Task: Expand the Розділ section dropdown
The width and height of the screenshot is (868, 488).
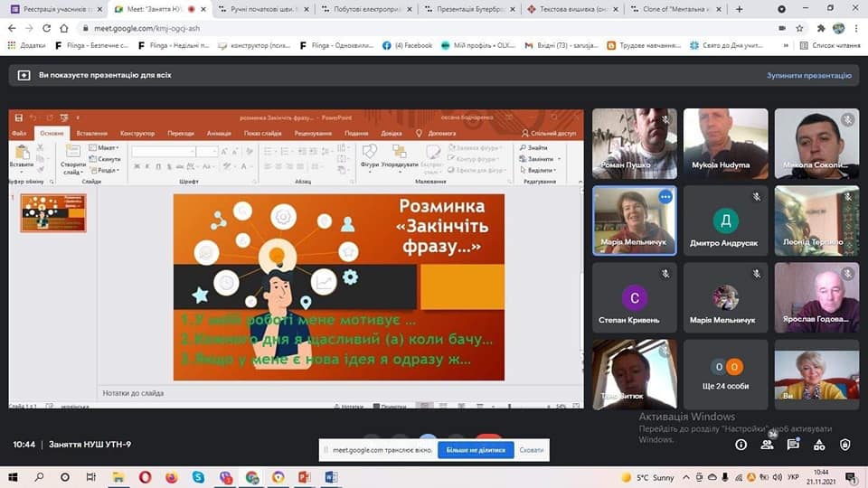Action: pos(108,170)
